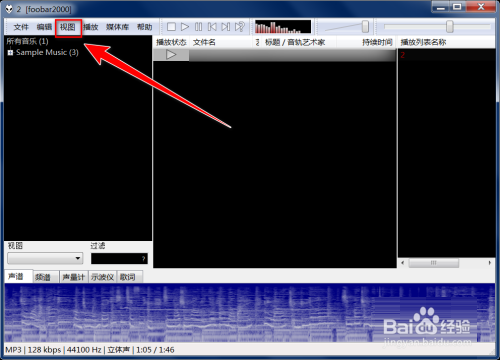Click the Stop playback button
500x360 pixels.
tap(171, 27)
